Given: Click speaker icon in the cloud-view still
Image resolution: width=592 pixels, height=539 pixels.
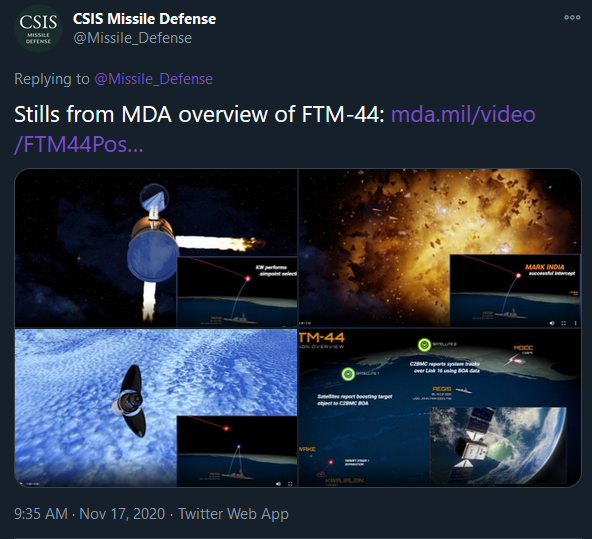Looking at the screenshot, I should 278,484.
